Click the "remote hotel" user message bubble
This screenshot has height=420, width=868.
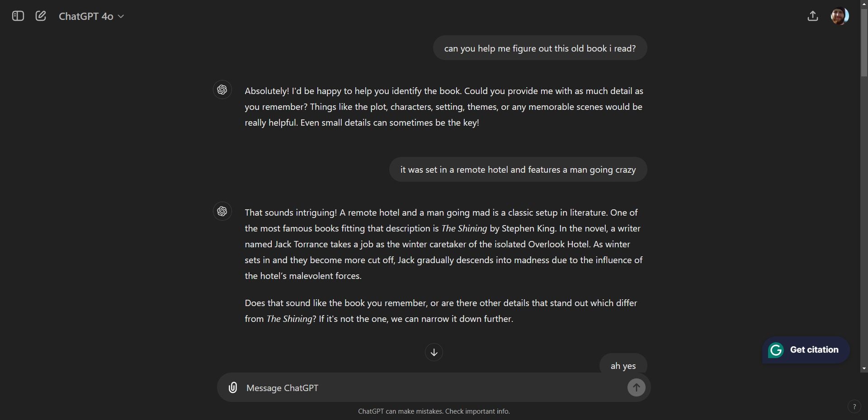518,170
